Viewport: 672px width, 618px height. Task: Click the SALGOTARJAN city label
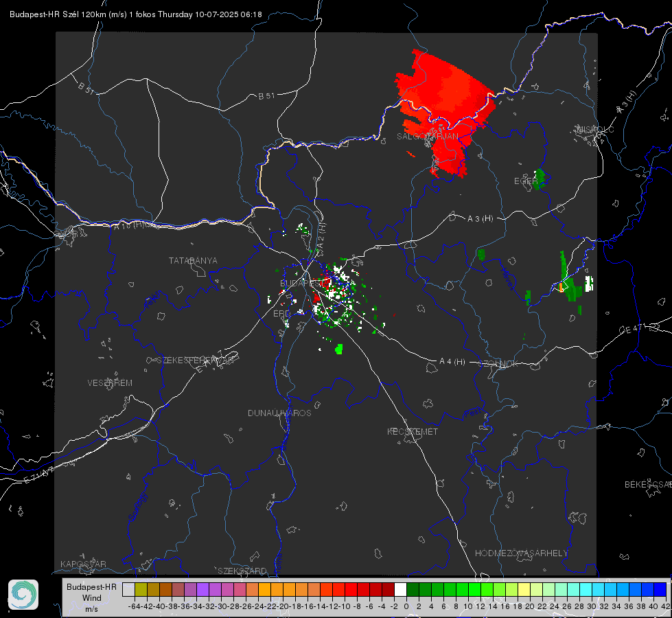click(x=427, y=137)
